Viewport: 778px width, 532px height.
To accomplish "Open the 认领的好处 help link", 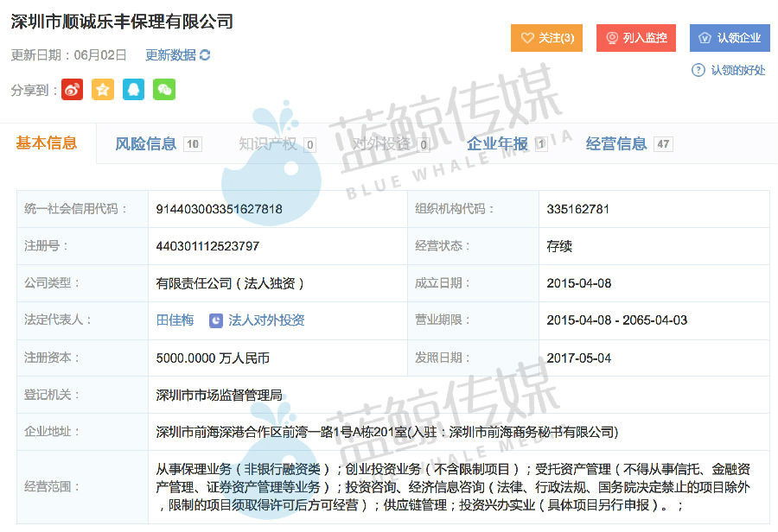I will click(737, 70).
